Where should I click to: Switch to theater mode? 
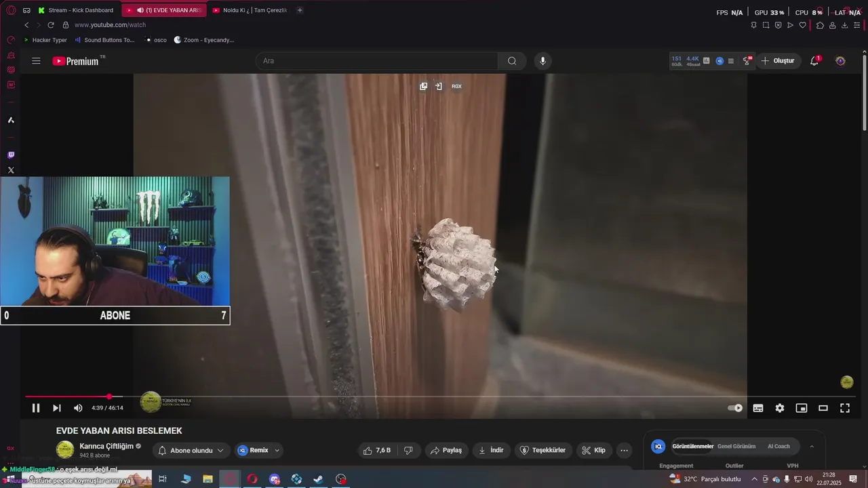pos(823,408)
